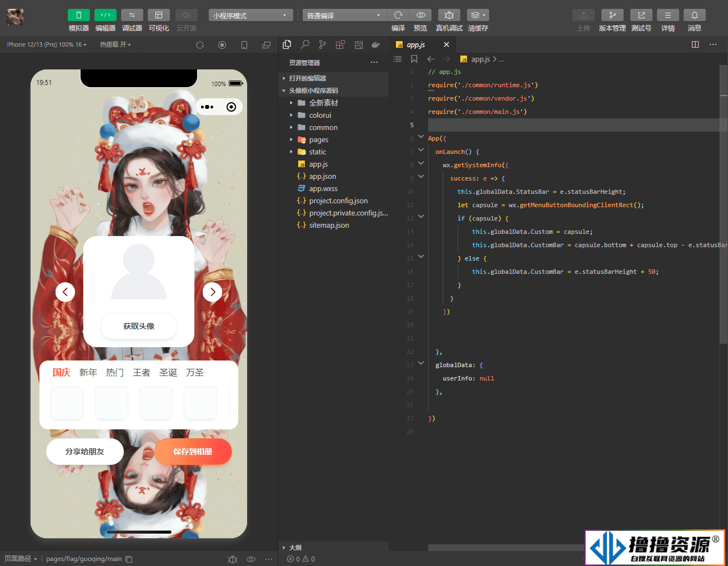Open editor more actions menu

click(x=713, y=44)
